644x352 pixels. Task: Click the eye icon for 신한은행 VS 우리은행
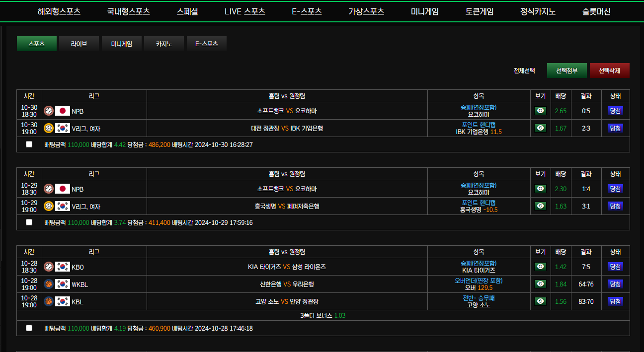point(540,284)
